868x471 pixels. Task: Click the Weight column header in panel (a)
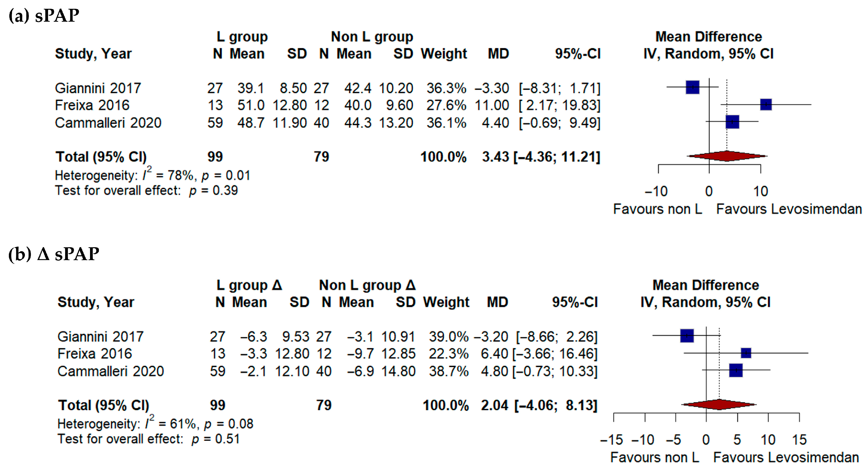coord(444,54)
